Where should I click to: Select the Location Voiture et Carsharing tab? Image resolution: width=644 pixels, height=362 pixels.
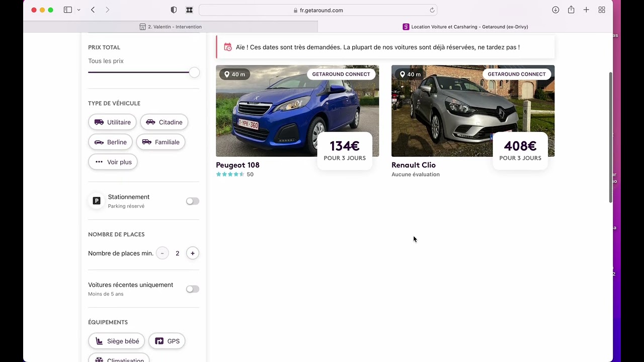pos(465,27)
